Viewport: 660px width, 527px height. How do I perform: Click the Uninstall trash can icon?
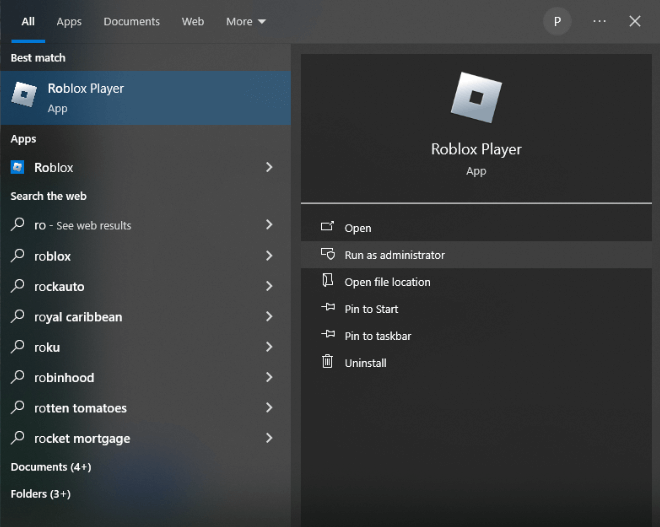click(x=327, y=362)
